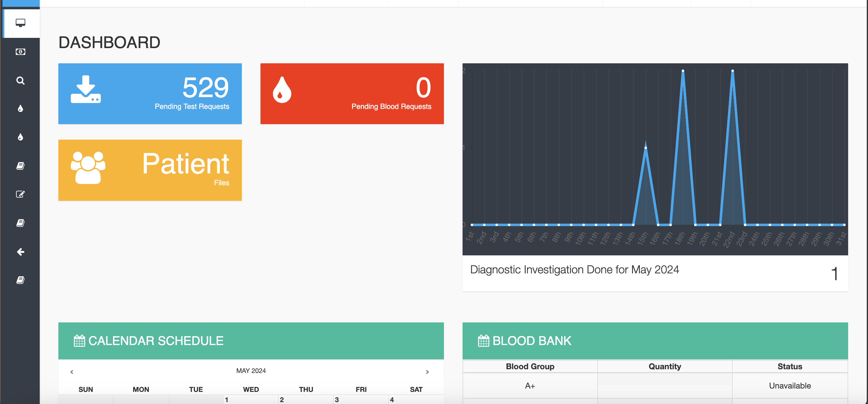Viewport: 868px width, 404px height.
Task: Click the Status column header
Action: [789, 366]
